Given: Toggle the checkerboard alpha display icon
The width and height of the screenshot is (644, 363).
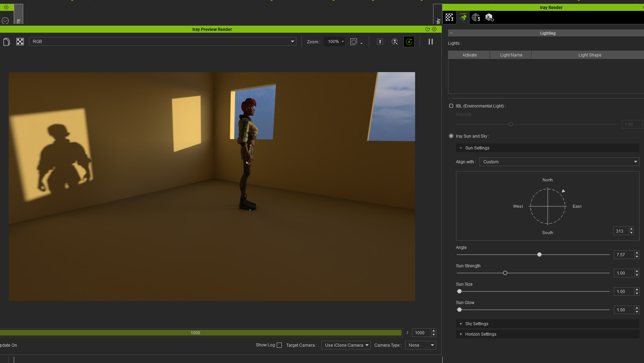Looking at the screenshot, I should [20, 42].
